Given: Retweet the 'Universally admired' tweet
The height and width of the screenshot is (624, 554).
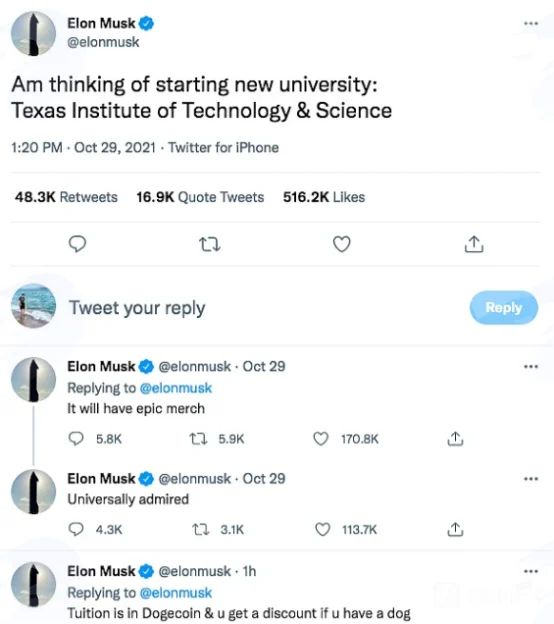Looking at the screenshot, I should [200, 529].
